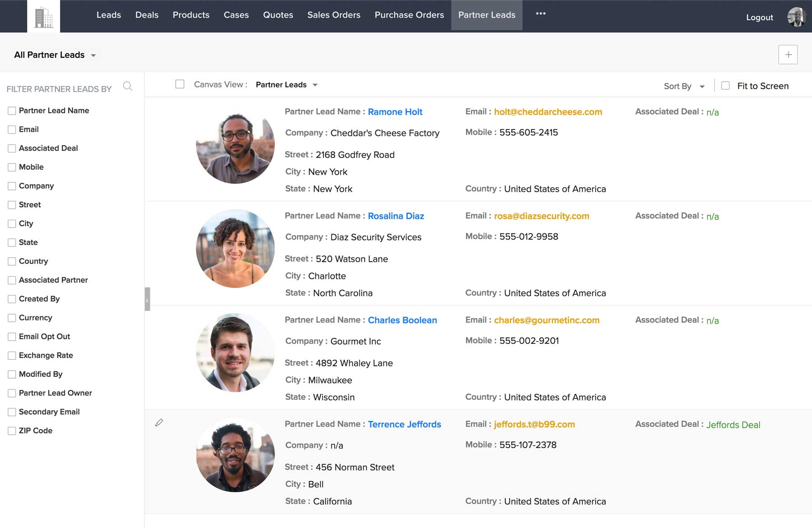Select the Cases tab
Image resolution: width=812 pixels, height=528 pixels.
click(x=236, y=15)
